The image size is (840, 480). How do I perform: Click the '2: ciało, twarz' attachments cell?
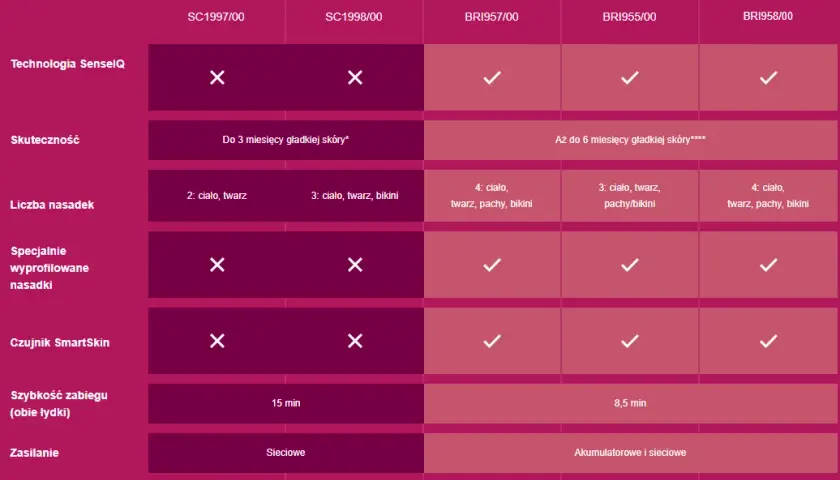click(217, 196)
